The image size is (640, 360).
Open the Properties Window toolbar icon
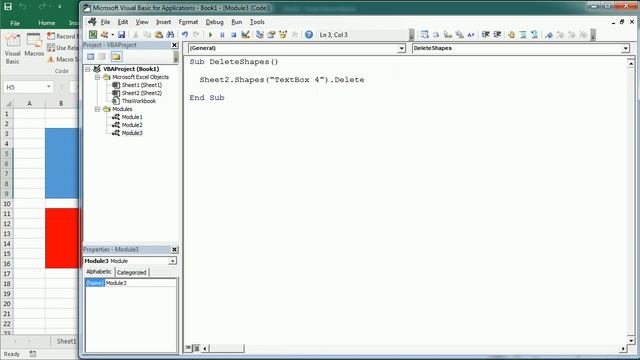(271, 35)
